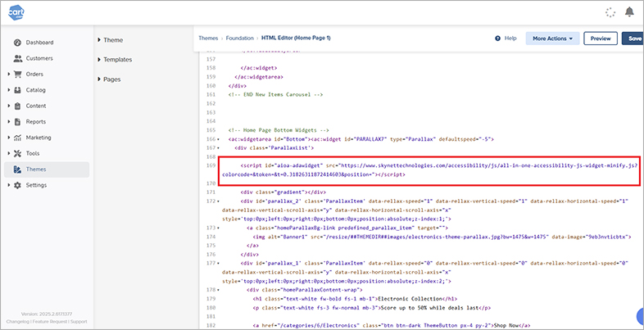
Task: Go to Themes breadcrumb link
Action: click(x=209, y=38)
